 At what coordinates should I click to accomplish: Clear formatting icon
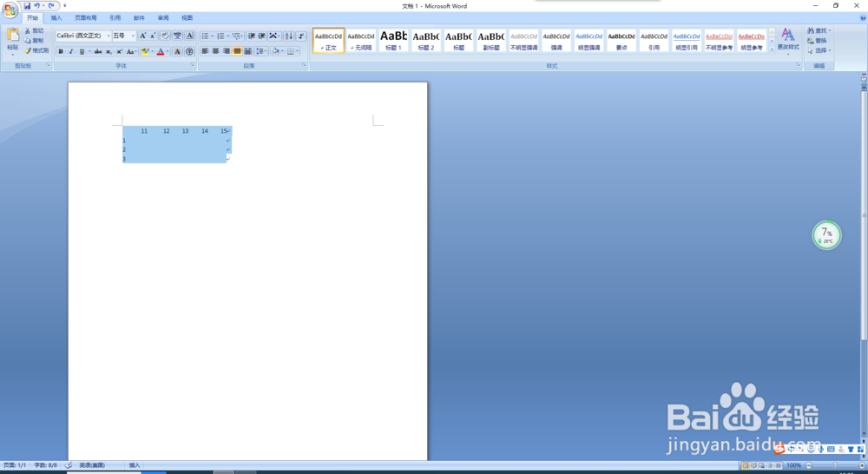tap(165, 36)
